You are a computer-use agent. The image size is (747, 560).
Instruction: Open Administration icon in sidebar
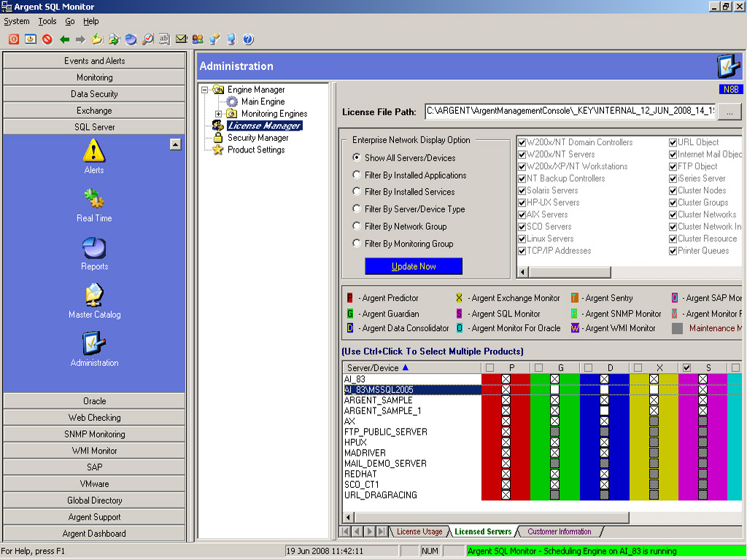point(94,349)
